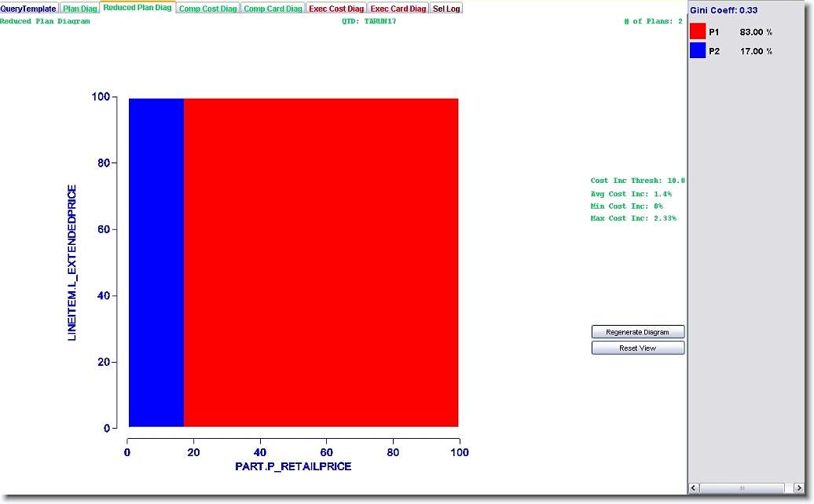Screen dimensions: 814x504
Task: Click the blue P2 region in the diagram
Action: [x=156, y=262]
